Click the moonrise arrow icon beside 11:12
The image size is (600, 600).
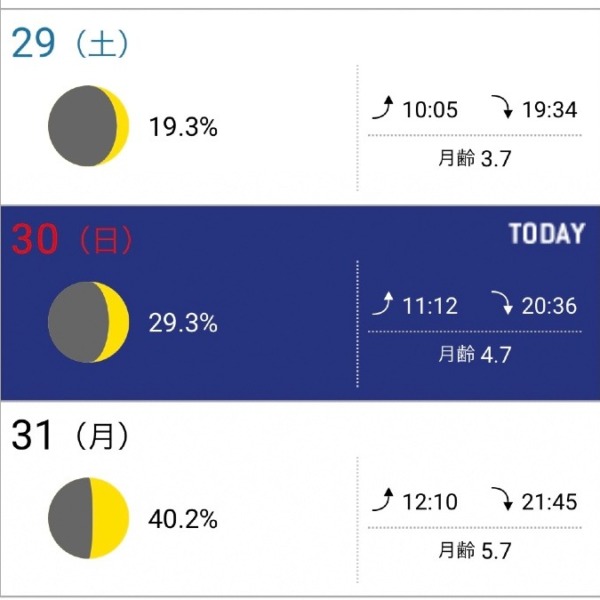pyautogui.click(x=383, y=304)
